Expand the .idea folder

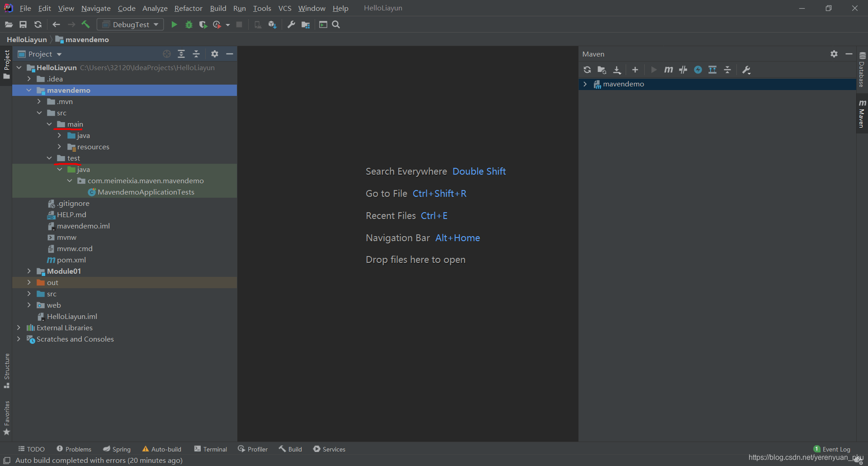(x=29, y=79)
